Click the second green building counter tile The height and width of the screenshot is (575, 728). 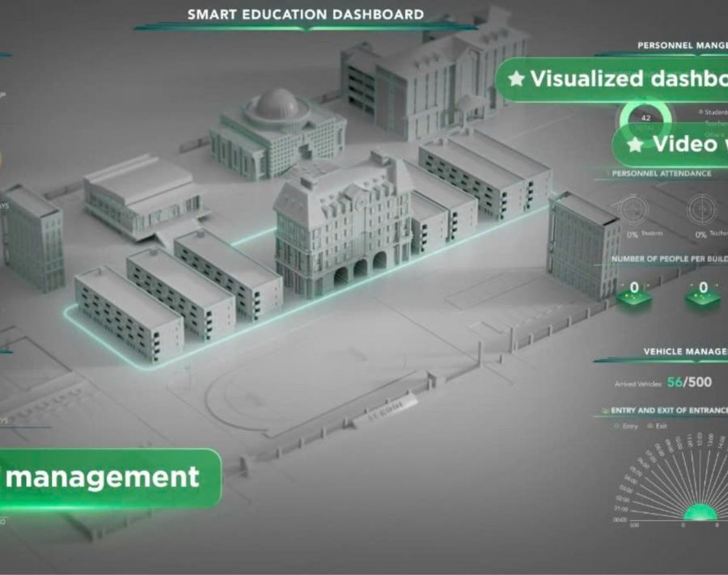(x=702, y=297)
